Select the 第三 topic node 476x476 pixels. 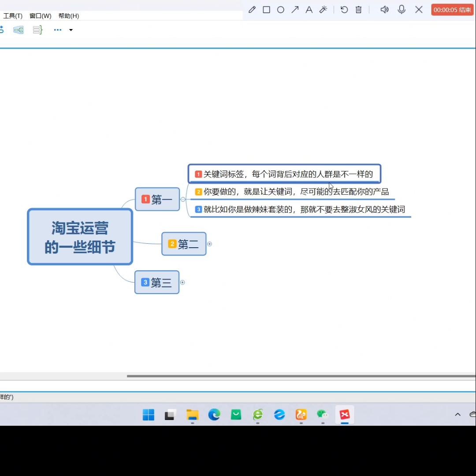[x=157, y=283]
